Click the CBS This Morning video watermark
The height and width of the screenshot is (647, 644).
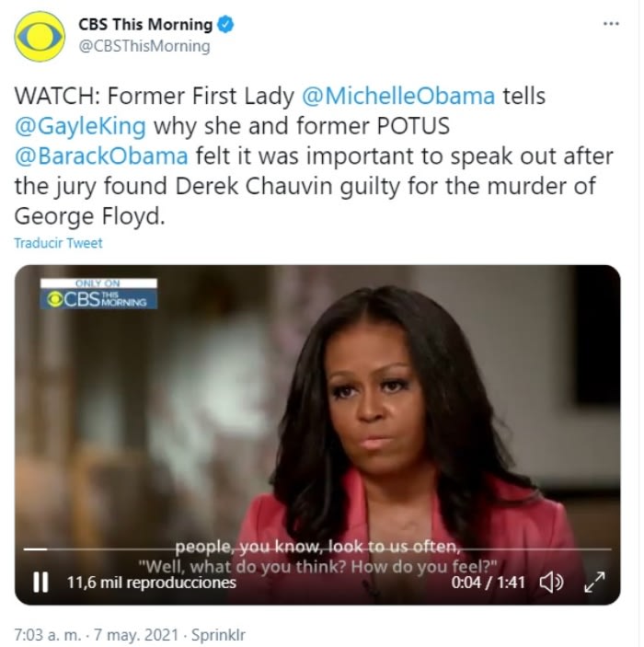pos(98,294)
